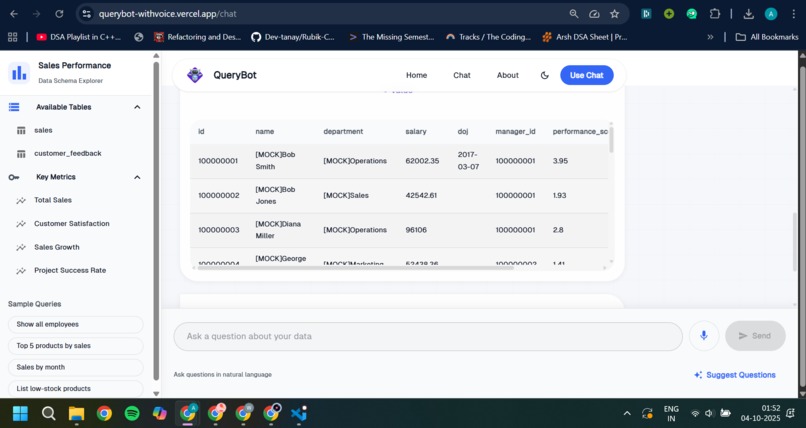Open the Customer Satisfaction metric
806x428 pixels.
click(71, 224)
